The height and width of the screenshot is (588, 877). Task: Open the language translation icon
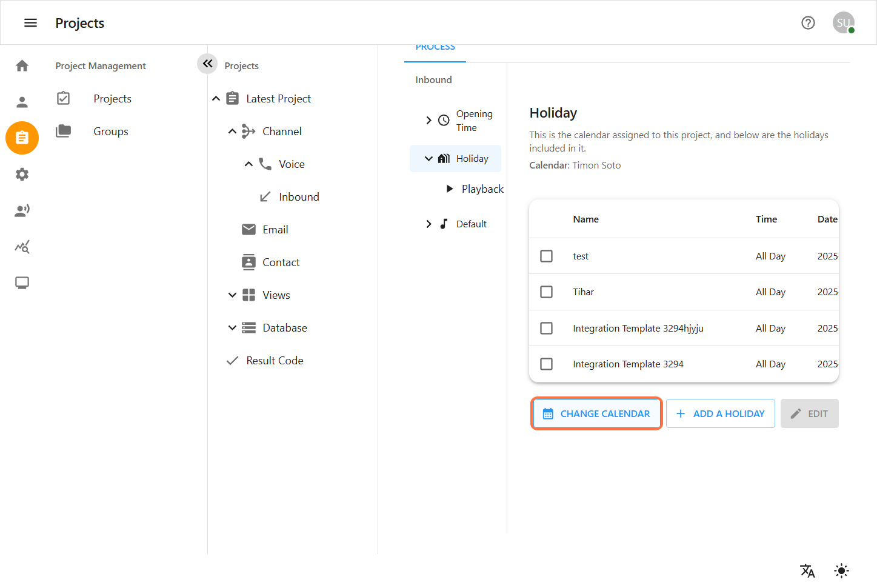807,570
